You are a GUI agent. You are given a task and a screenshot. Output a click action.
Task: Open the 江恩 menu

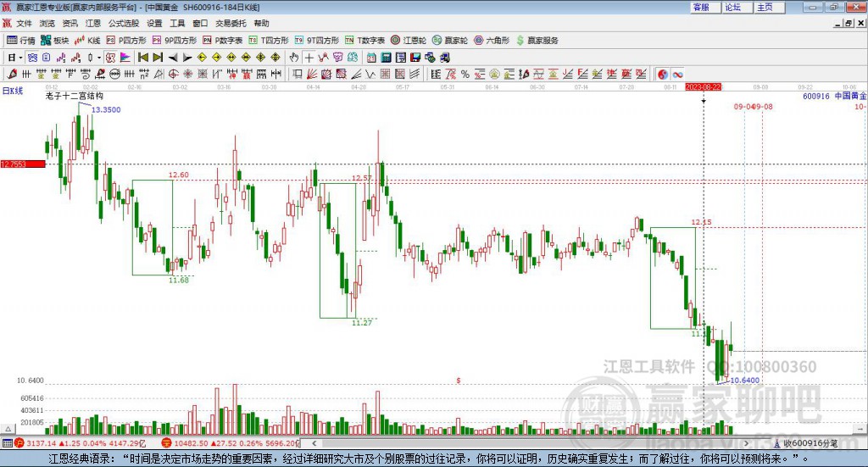coord(93,23)
